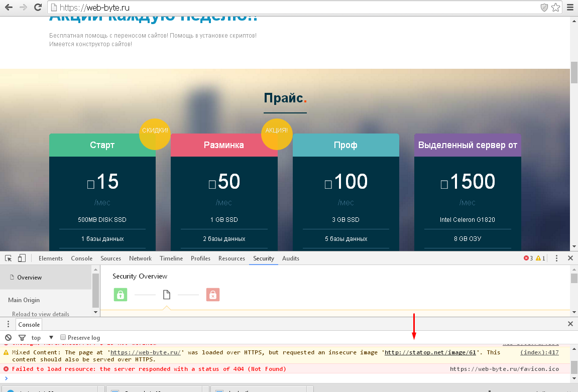Switch to the Network tab in DevTools
The height and width of the screenshot is (392, 578).
coord(140,258)
